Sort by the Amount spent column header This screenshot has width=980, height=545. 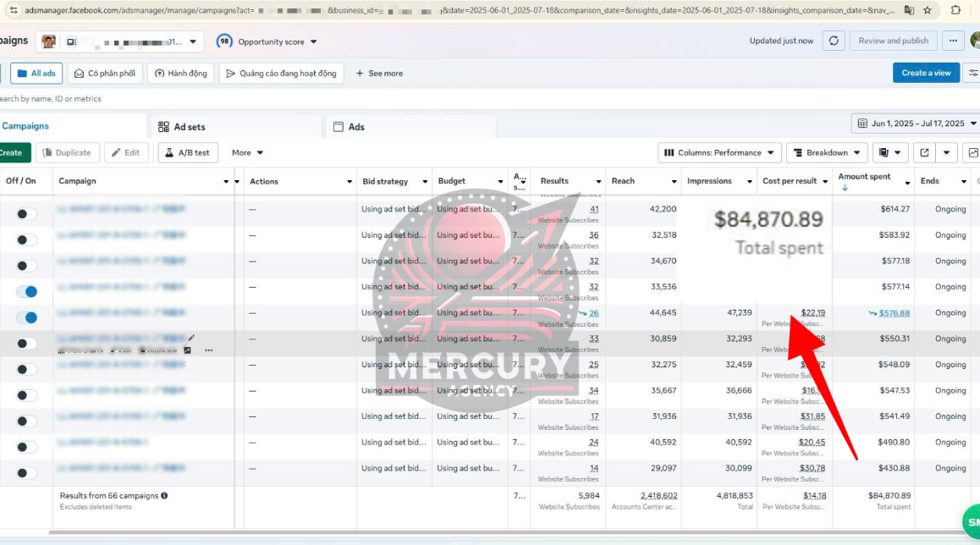[864, 177]
